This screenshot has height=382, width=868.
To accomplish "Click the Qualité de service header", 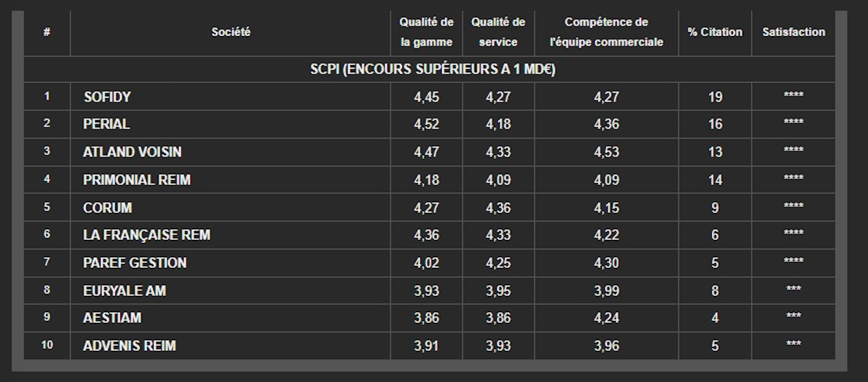I will click(x=498, y=32).
